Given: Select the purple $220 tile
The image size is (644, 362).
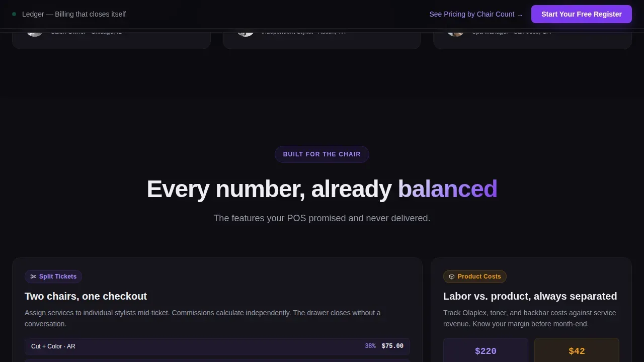Looking at the screenshot, I should tap(486, 350).
